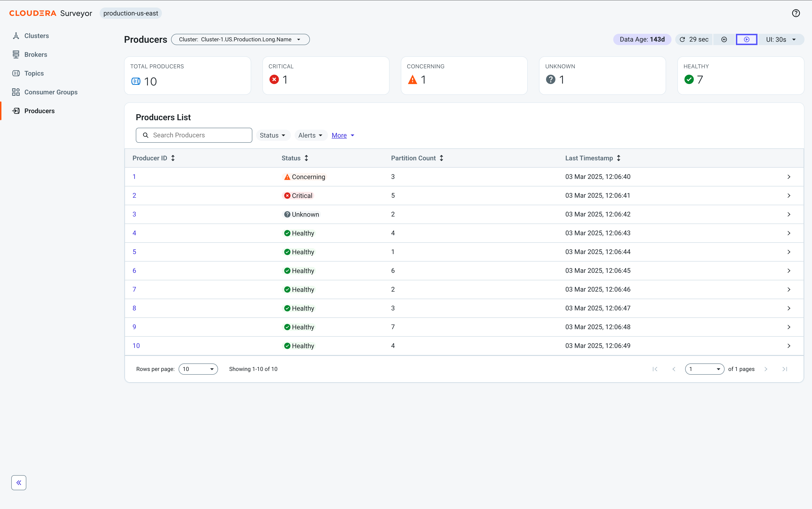Open the Cluster selector dropdown
The width and height of the screenshot is (812, 509).
[x=240, y=39]
